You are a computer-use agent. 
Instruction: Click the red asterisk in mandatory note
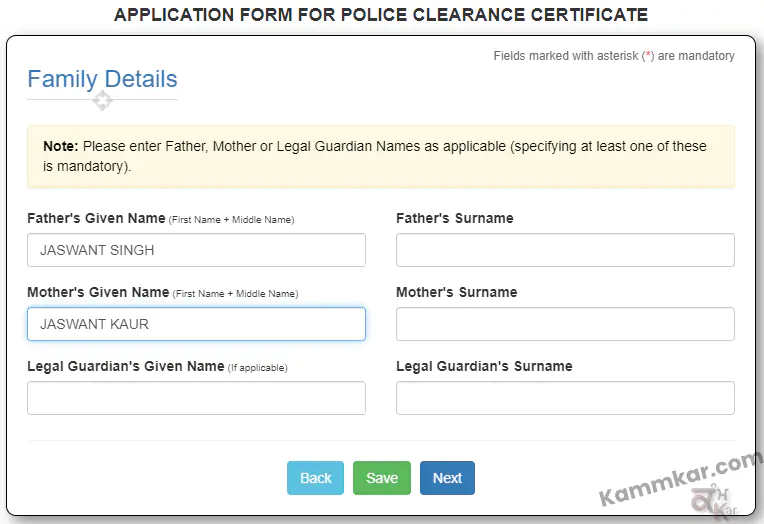tap(648, 55)
